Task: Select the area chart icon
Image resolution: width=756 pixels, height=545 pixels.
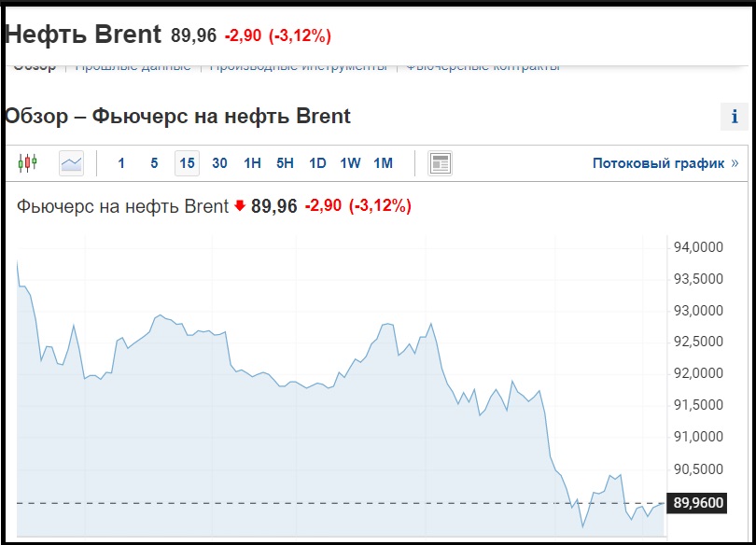Action: pyautogui.click(x=71, y=163)
